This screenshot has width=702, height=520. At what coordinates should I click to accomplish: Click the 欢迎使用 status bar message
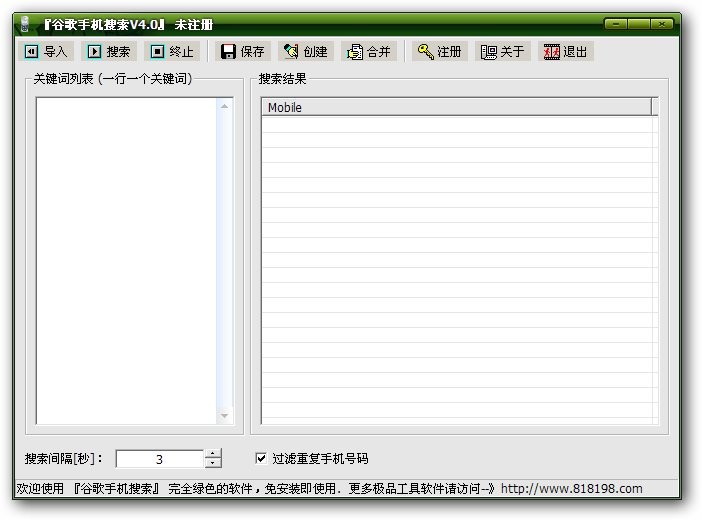[x=255, y=488]
